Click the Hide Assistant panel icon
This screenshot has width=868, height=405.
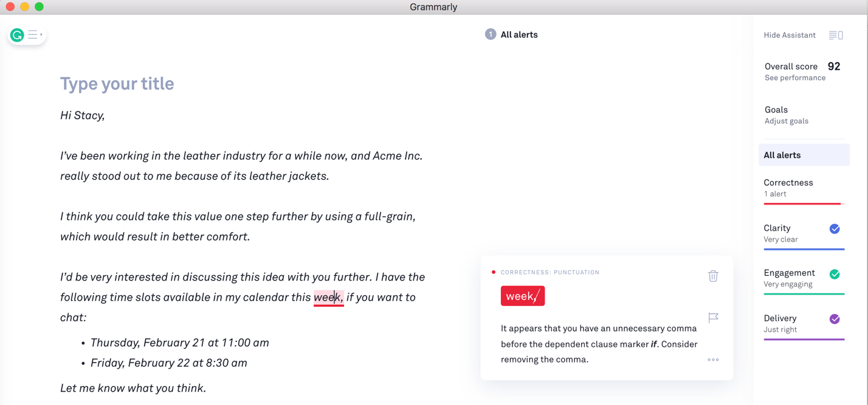click(836, 35)
